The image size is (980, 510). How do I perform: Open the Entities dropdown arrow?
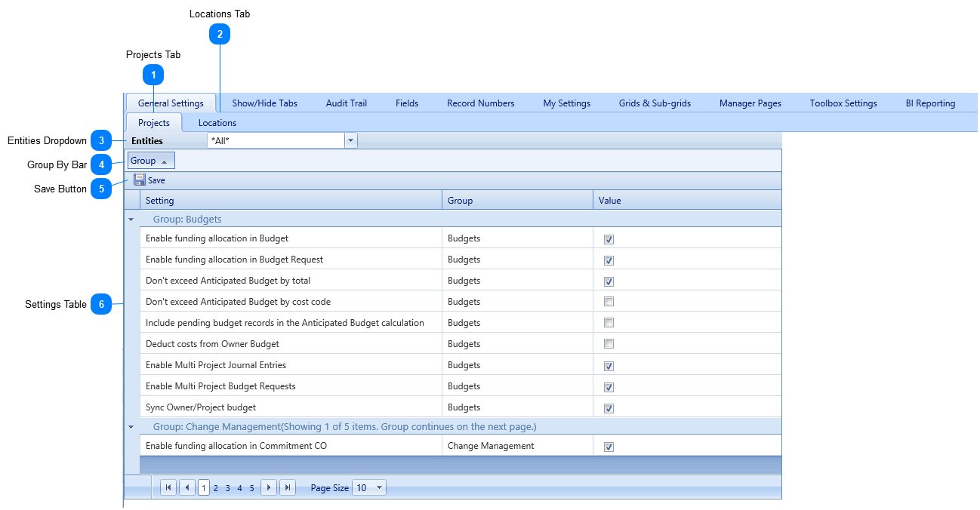[x=350, y=140]
